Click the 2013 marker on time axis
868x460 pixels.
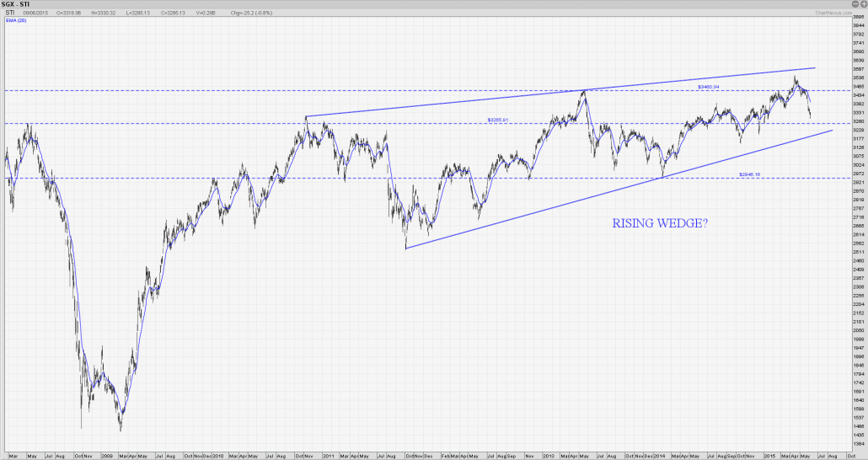pyautogui.click(x=545, y=456)
